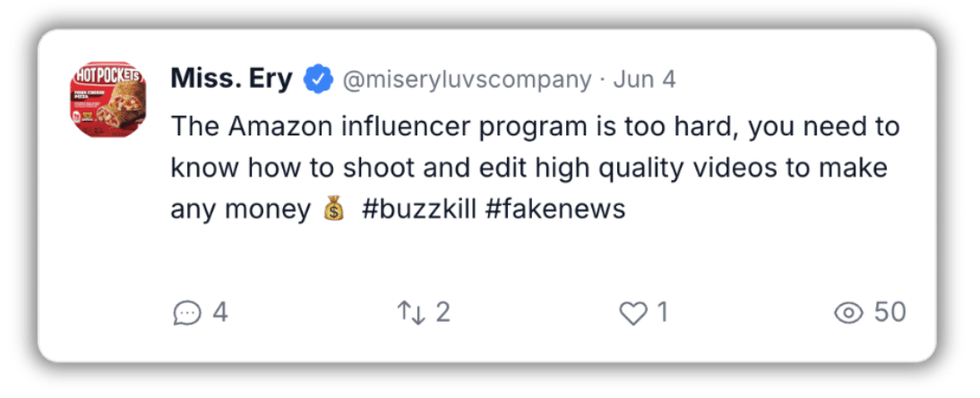The image size is (980, 398).
Task: Click the repost count 2
Action: point(443,312)
